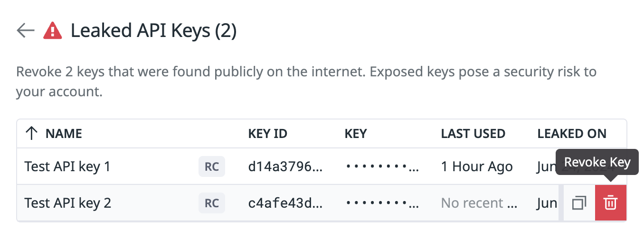Click key ID c4afe43d
The height and width of the screenshot is (239, 644).
pyautogui.click(x=285, y=203)
